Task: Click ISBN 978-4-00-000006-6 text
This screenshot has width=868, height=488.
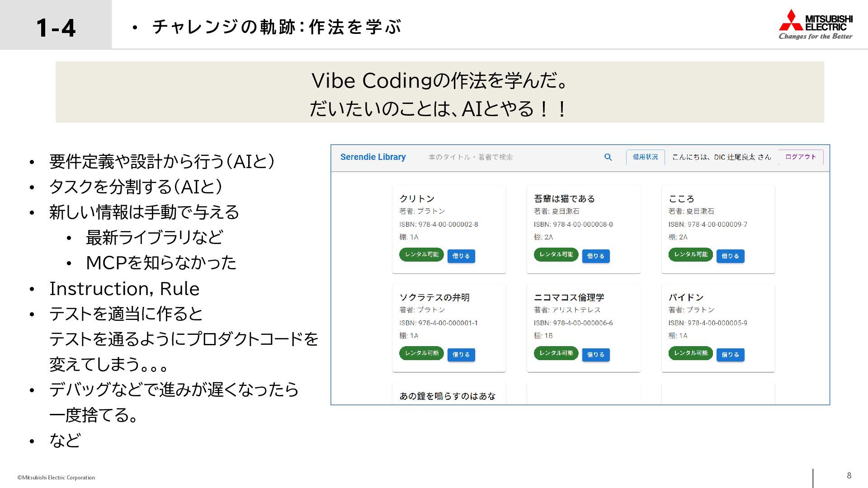Action: (573, 323)
